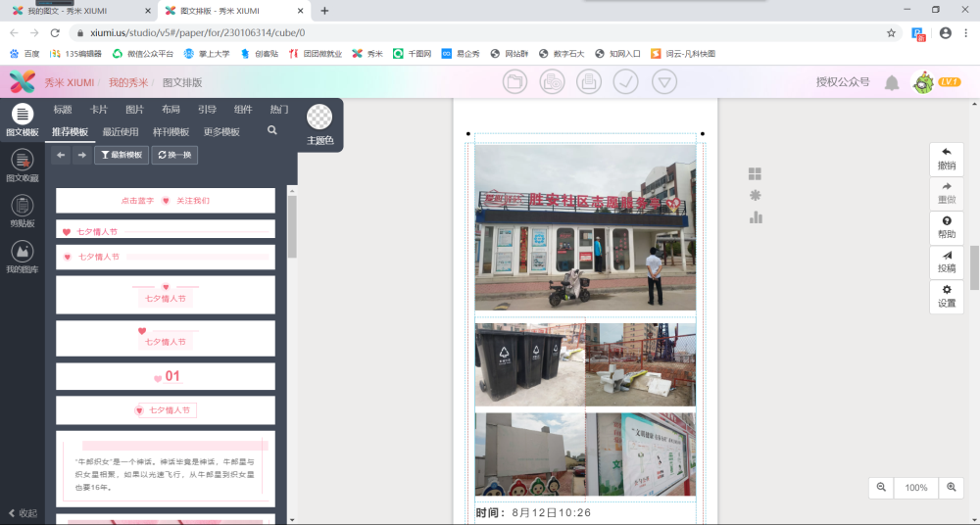Select the 牛郎织女 paragraph card template
The image size is (980, 525).
(x=166, y=469)
